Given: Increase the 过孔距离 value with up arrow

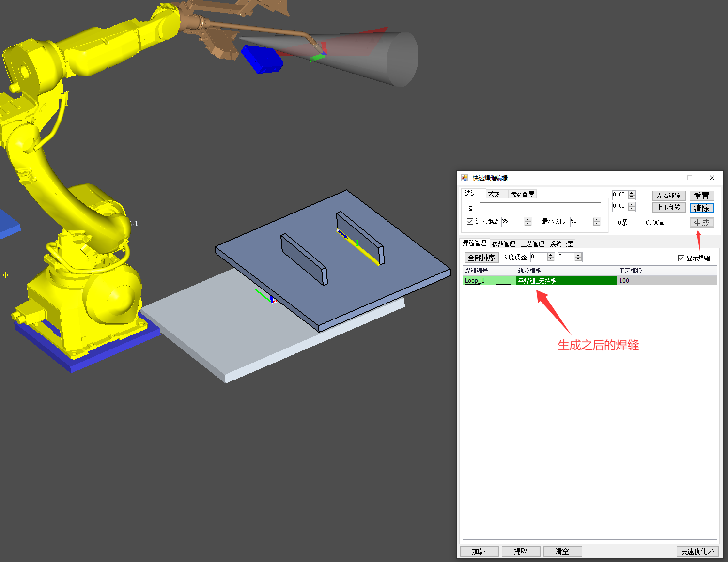Looking at the screenshot, I should click(528, 219).
